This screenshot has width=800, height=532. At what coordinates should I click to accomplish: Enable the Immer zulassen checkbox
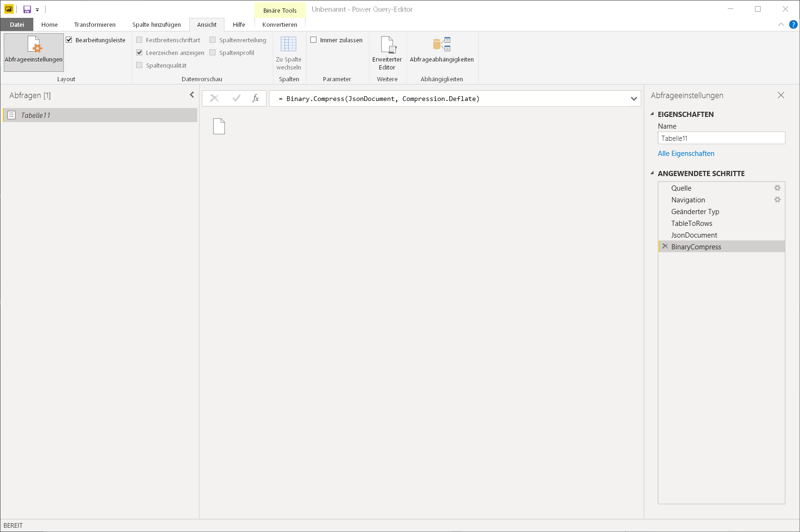pyautogui.click(x=314, y=40)
